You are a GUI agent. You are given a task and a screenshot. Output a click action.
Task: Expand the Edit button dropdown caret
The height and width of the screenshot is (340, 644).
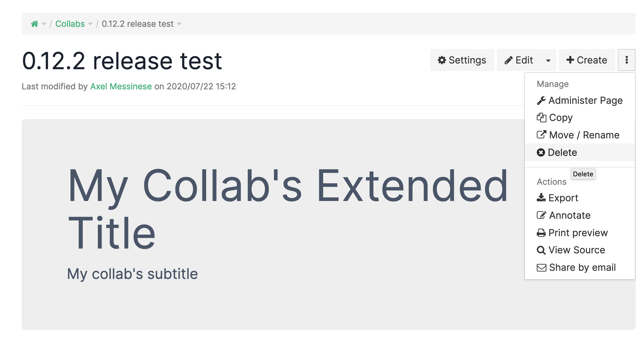(x=548, y=60)
